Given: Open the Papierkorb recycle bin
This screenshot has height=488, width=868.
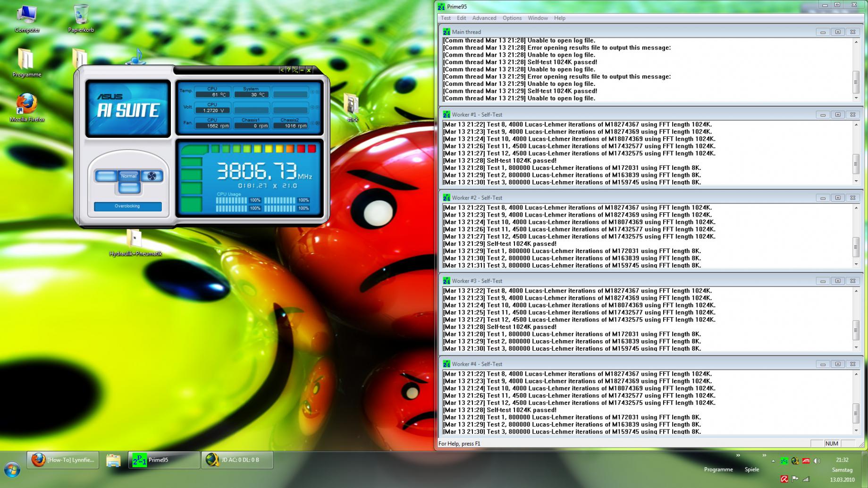Looking at the screenshot, I should tap(81, 18).
